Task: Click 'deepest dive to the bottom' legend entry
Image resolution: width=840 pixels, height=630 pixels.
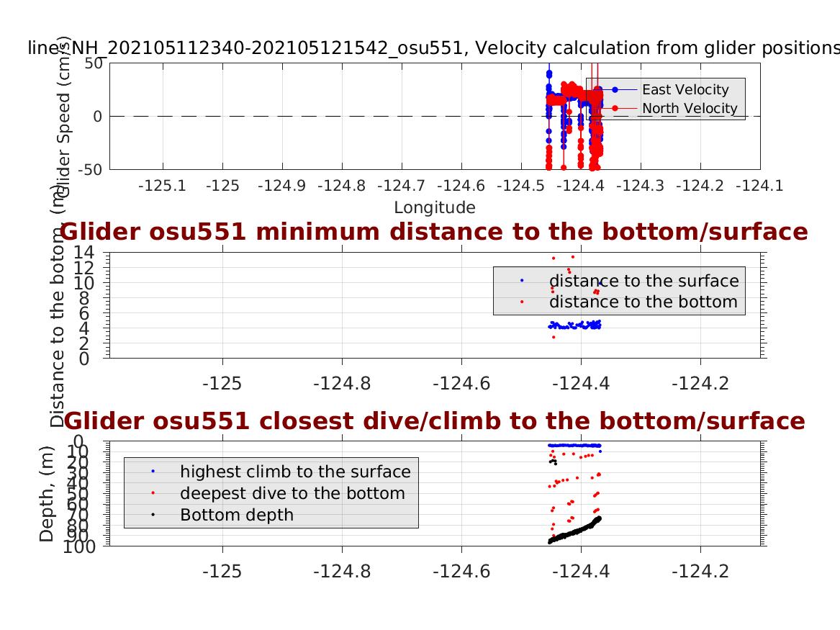Action: click(x=292, y=493)
